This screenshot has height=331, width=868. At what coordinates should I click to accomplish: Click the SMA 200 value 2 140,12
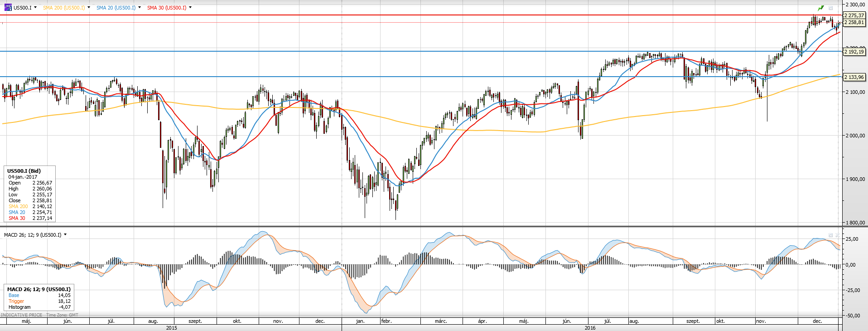pos(42,206)
